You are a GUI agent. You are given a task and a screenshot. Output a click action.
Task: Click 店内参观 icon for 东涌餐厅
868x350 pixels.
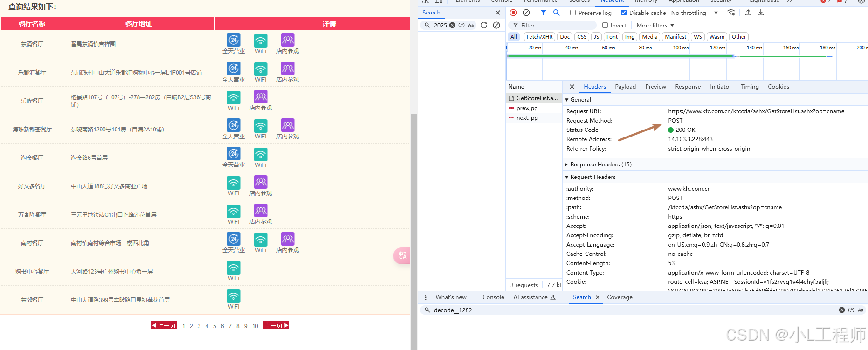point(288,40)
